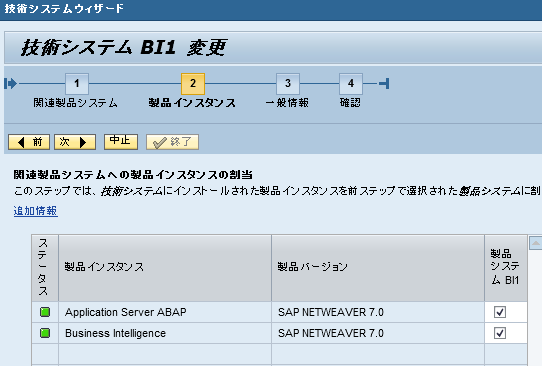Viewport: 542px width, 366px height.
Task: Cancel the wizard with 中止 button
Action: coord(121,142)
